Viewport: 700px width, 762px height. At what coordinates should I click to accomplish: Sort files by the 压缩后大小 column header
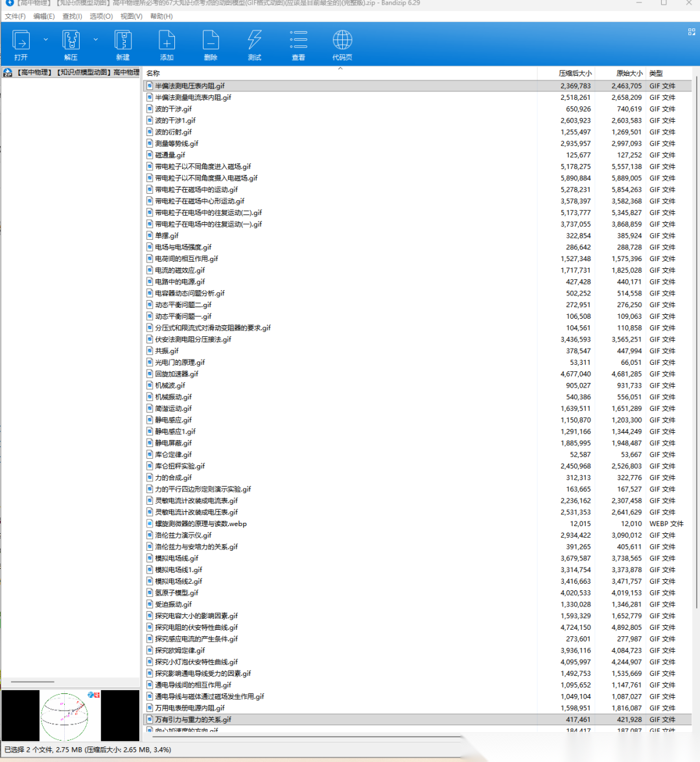[574, 73]
